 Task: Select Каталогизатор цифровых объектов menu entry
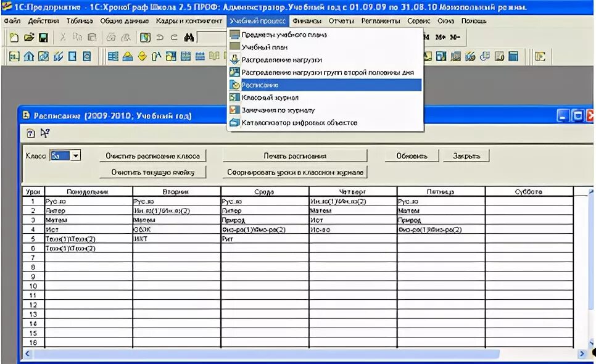coord(325,123)
